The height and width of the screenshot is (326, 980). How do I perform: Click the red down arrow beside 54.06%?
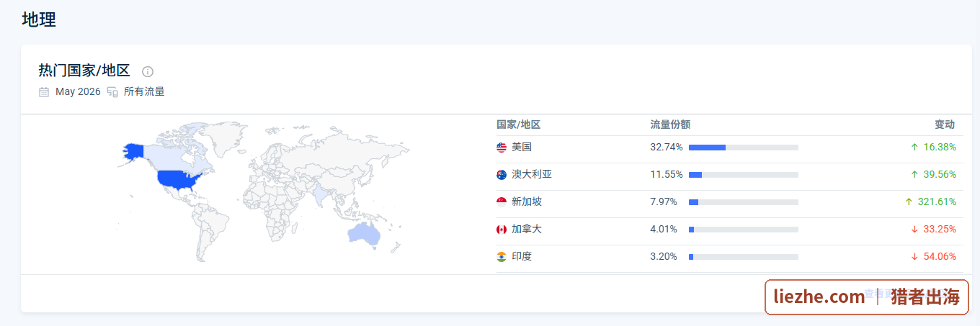(914, 256)
